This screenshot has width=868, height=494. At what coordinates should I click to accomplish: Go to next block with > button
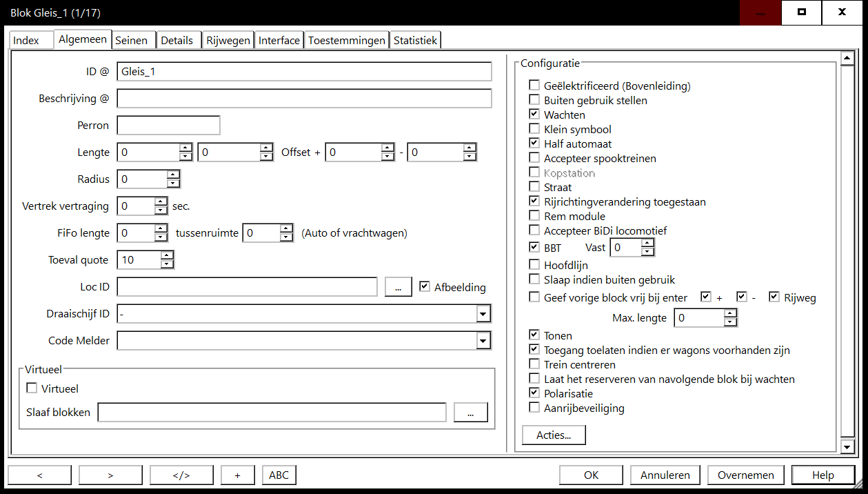pos(110,475)
